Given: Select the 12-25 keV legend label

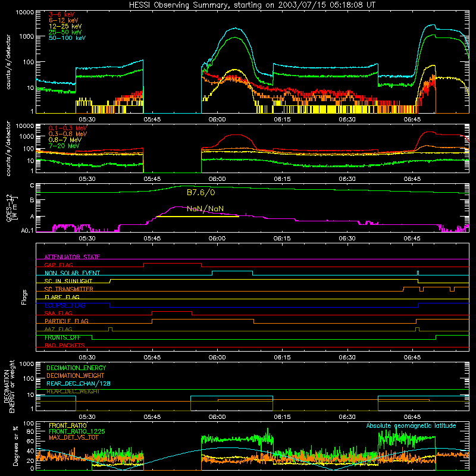Looking at the screenshot, I should point(65,26).
